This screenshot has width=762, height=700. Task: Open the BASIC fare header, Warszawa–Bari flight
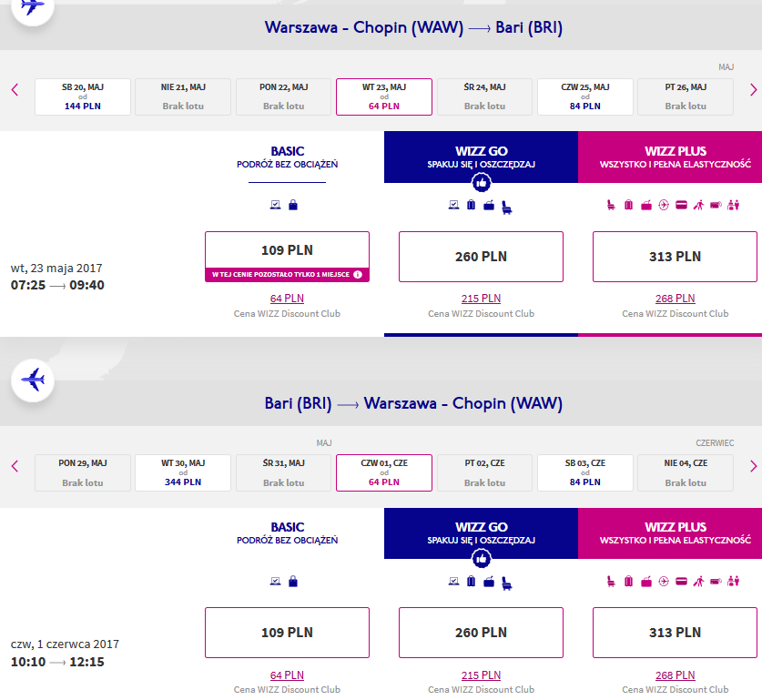pos(287,157)
